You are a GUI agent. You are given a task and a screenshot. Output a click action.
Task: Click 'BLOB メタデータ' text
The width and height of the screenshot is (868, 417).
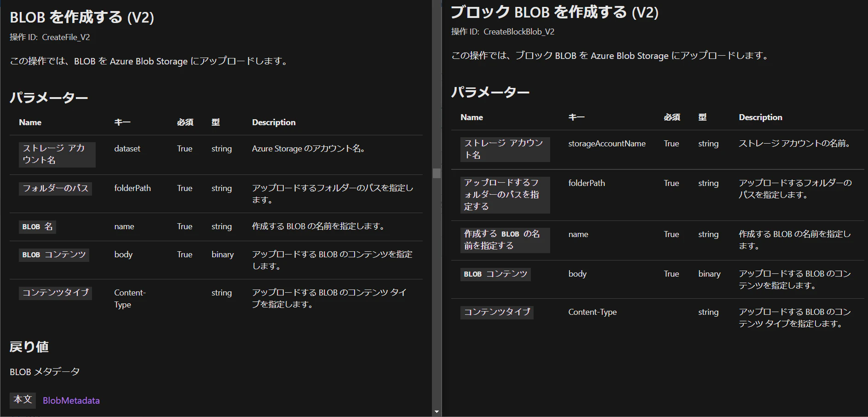[x=45, y=371]
